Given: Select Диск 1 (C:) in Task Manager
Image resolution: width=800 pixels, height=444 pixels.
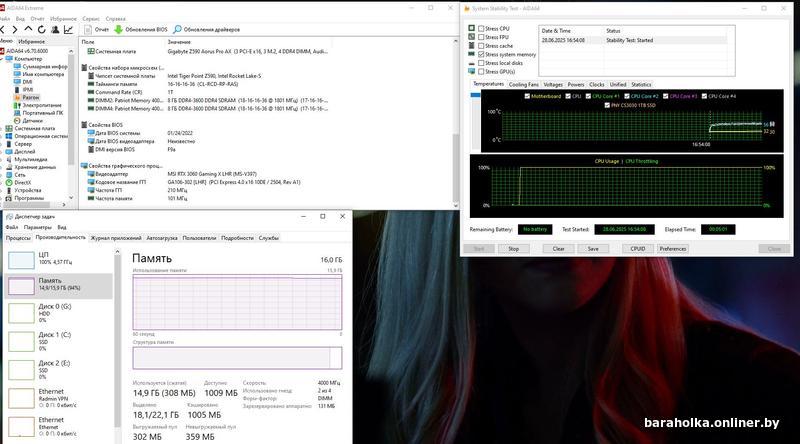Looking at the screenshot, I should tap(59, 341).
